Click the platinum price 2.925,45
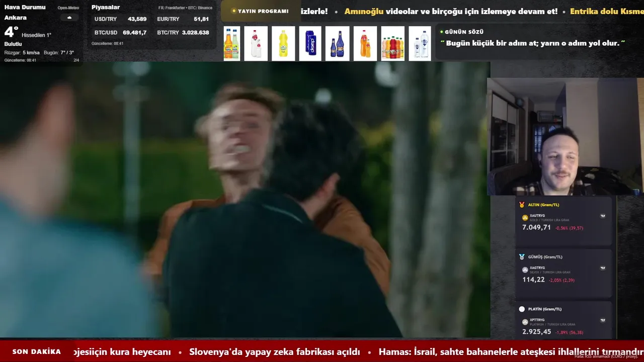Image resolution: width=644 pixels, height=362 pixels. tap(536, 332)
